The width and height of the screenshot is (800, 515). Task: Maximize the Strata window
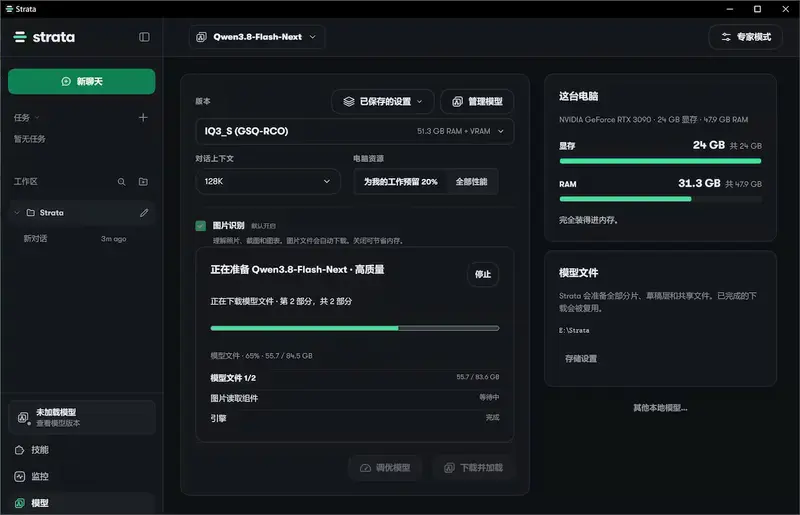pyautogui.click(x=758, y=9)
